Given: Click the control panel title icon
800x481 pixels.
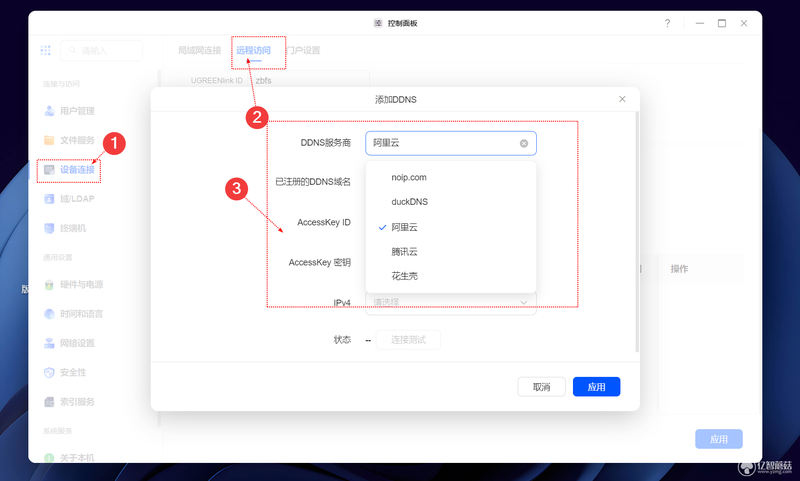Looking at the screenshot, I should (x=378, y=23).
